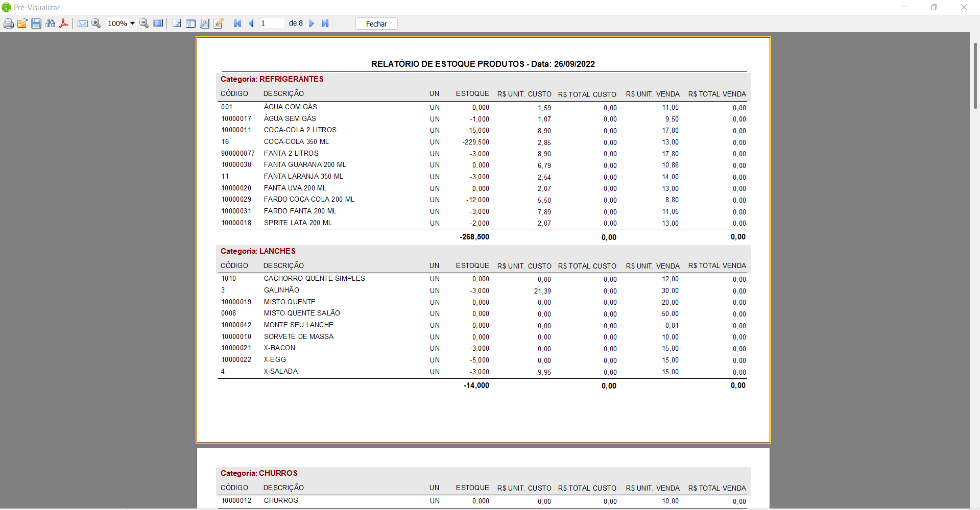
Task: Select row X-EGG
Action: [x=483, y=360]
